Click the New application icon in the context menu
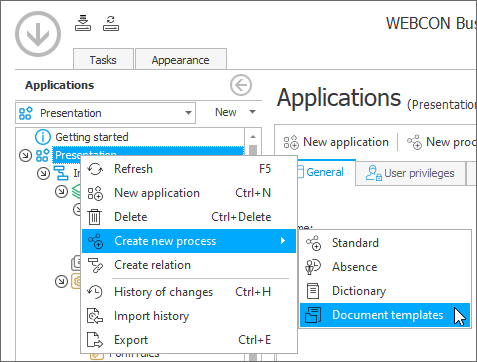 pos(95,193)
